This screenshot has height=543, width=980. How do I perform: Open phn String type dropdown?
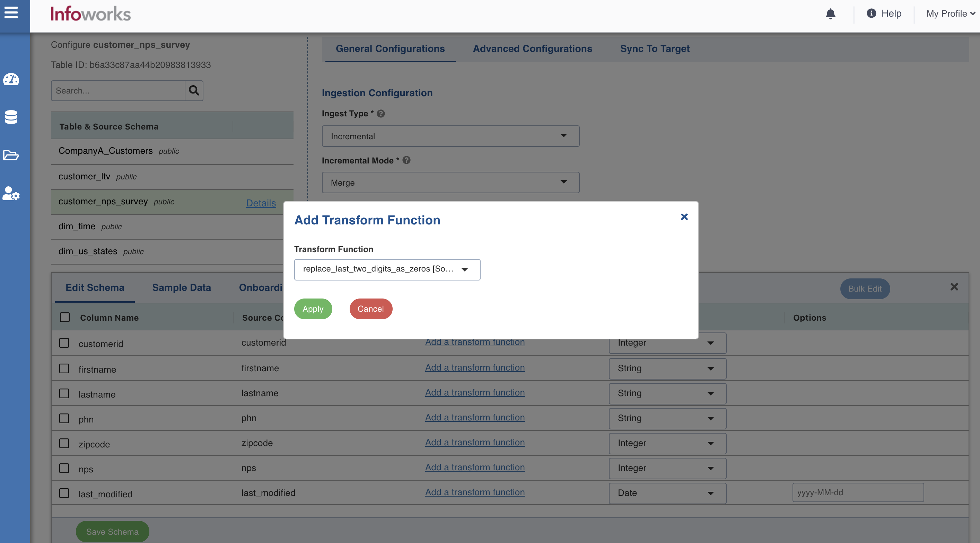(x=667, y=418)
